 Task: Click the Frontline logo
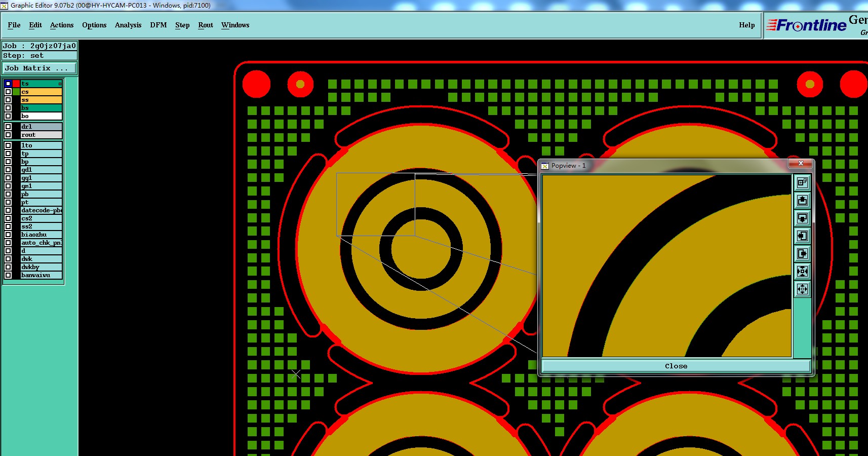coord(806,25)
